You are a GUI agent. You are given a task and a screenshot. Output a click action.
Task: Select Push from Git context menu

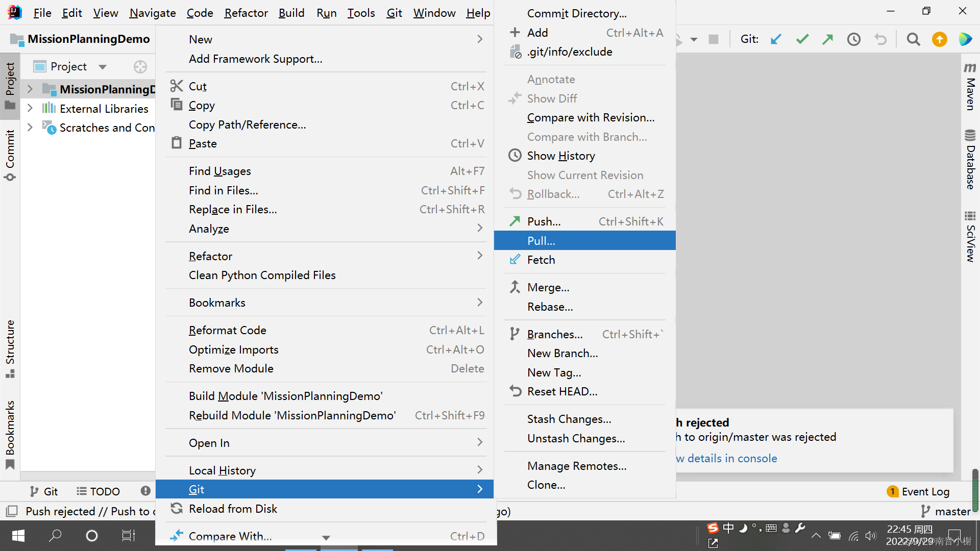(543, 221)
